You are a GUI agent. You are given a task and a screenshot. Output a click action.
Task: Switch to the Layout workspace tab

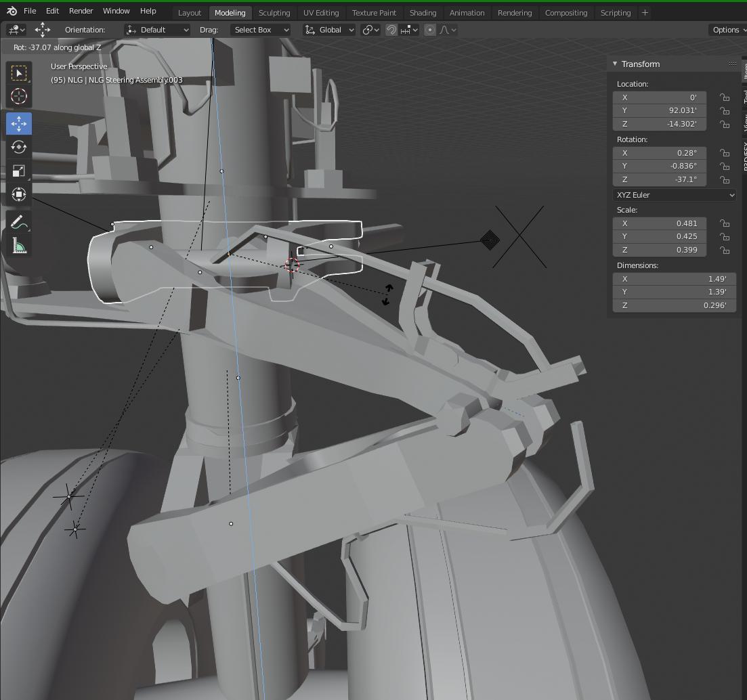(190, 13)
